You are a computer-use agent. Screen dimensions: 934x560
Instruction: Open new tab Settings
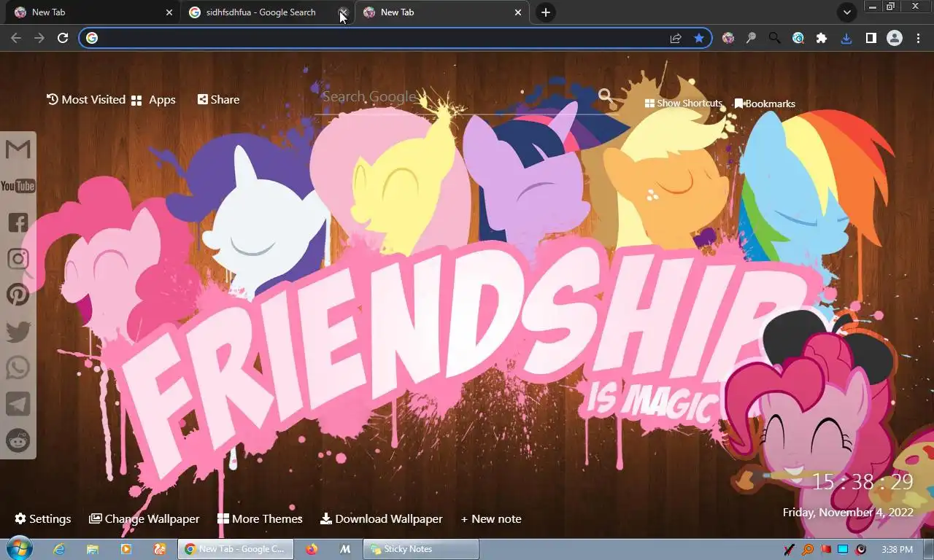[43, 519]
